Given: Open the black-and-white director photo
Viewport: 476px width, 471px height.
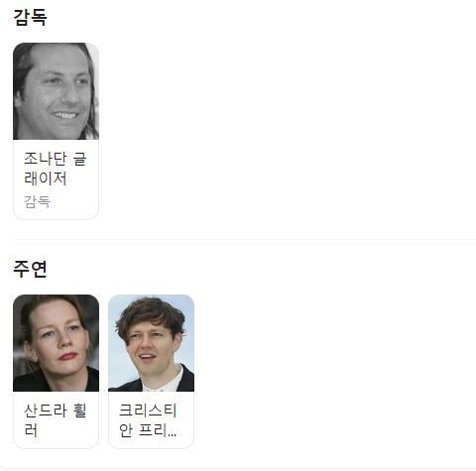Looking at the screenshot, I should pyautogui.click(x=56, y=91).
